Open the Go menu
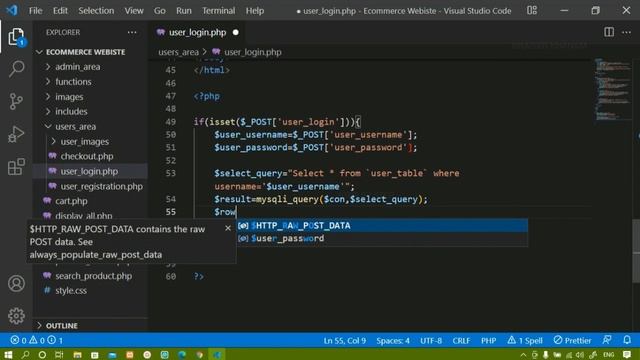Screen dimensions: 640x360 (160, 11)
